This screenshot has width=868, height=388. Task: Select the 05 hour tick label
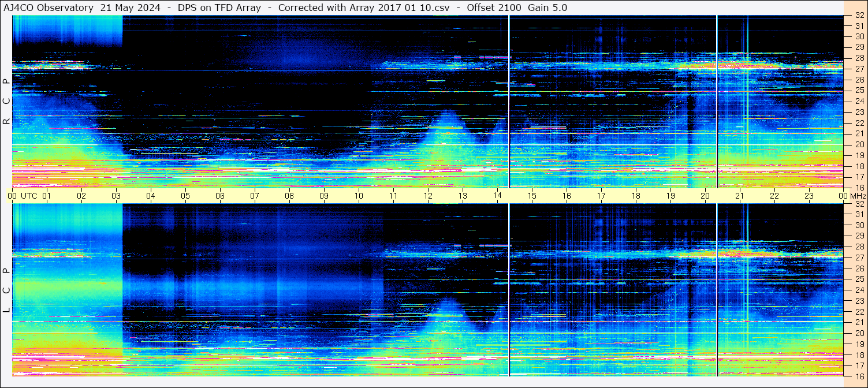click(185, 196)
